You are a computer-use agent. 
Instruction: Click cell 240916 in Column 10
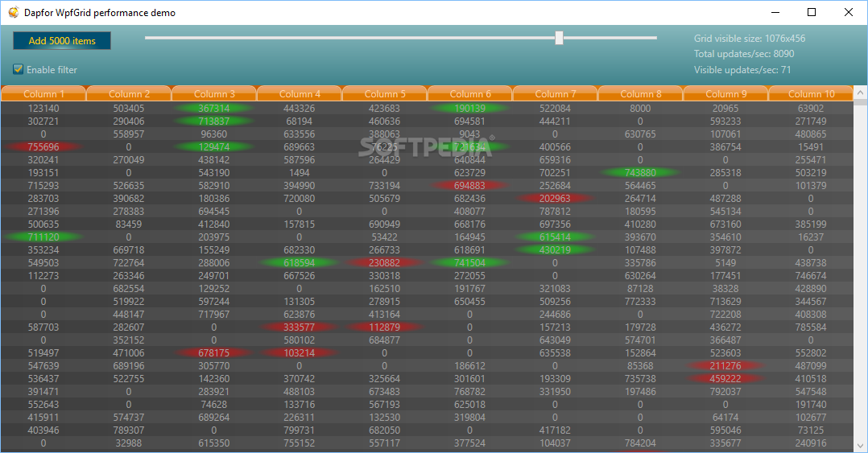point(811,443)
